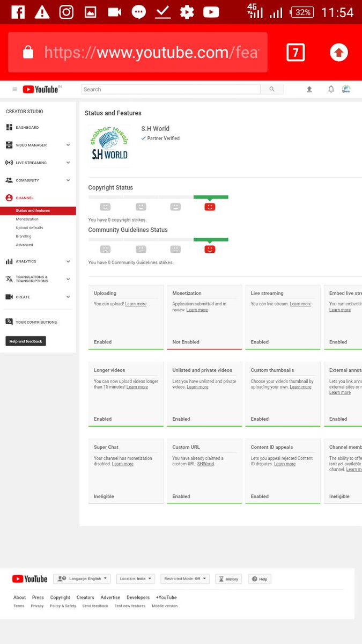Image resolution: width=362 pixels, height=644 pixels.
Task: Click Learn more in Custom thumbnails card
Action: (300, 387)
